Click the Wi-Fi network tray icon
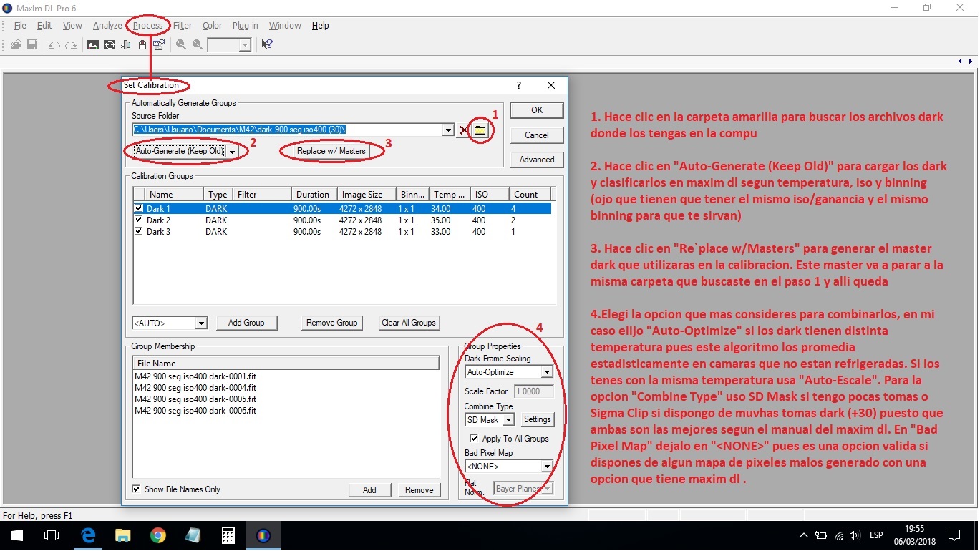The image size is (980, 551). pyautogui.click(x=838, y=535)
